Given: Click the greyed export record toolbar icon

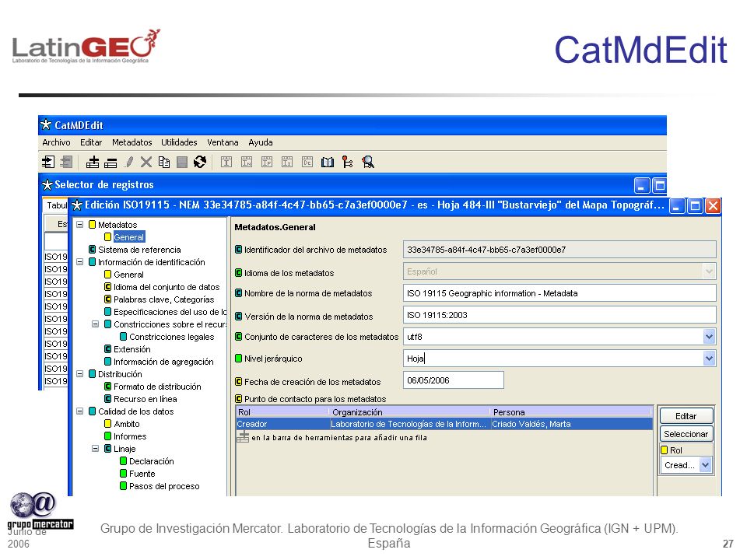Looking at the screenshot, I should click(67, 163).
